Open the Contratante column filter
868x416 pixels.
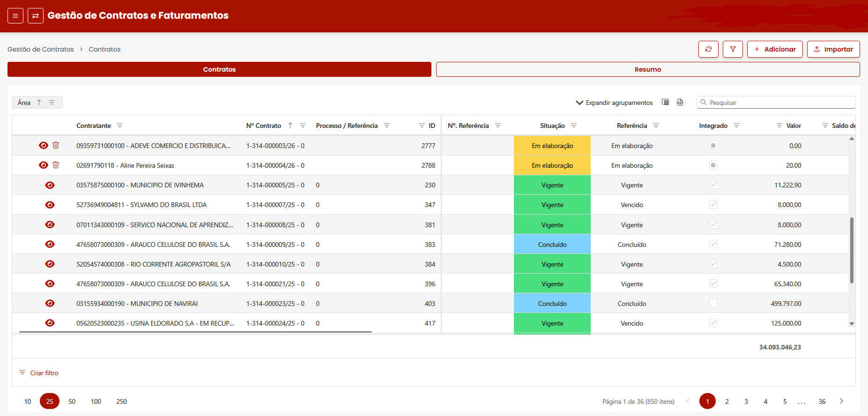[120, 126]
